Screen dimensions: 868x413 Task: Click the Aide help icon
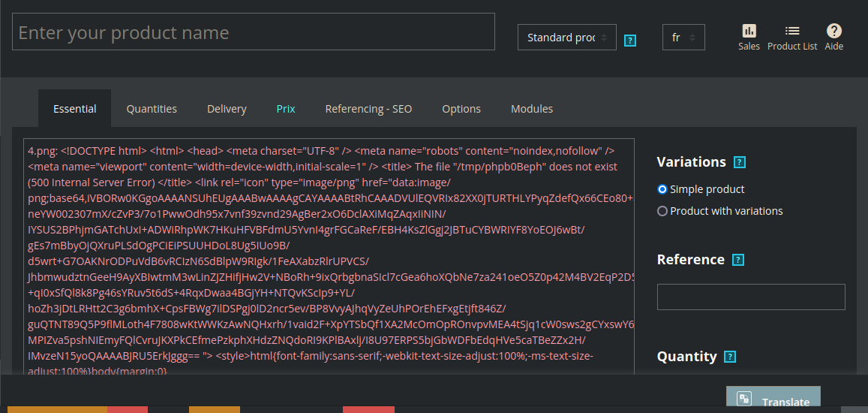(x=833, y=31)
